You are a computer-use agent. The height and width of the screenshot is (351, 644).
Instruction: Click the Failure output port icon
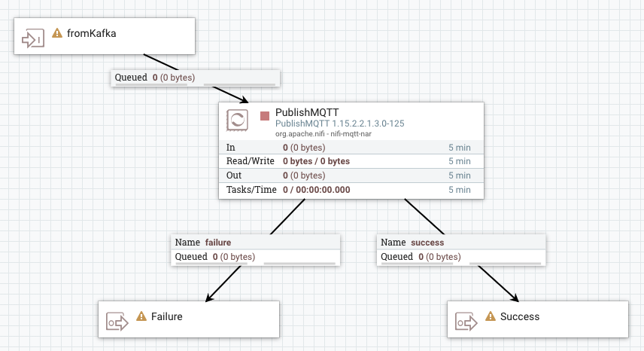pos(117,322)
